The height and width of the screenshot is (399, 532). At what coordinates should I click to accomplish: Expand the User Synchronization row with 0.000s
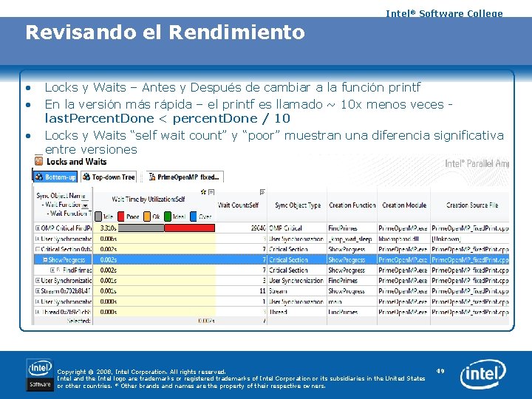click(x=38, y=301)
